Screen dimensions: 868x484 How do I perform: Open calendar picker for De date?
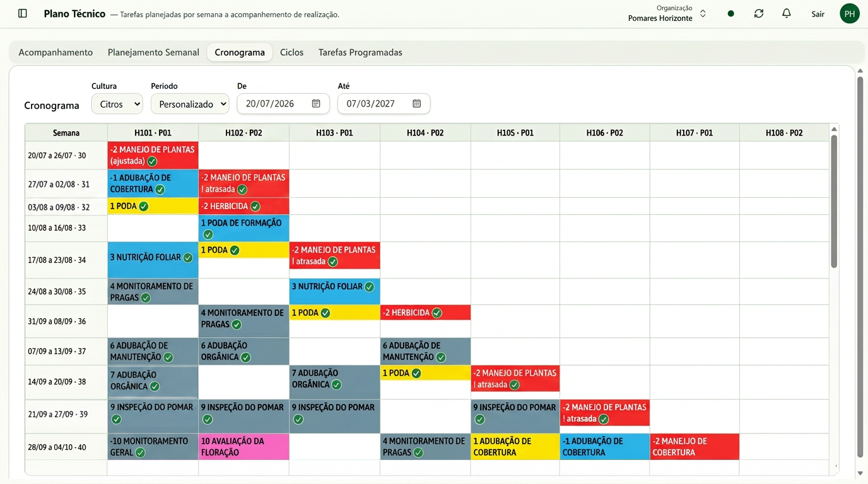click(316, 103)
